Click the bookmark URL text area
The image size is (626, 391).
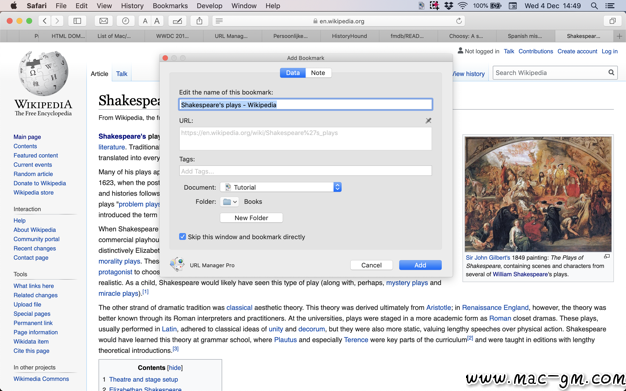pyautogui.click(x=305, y=139)
